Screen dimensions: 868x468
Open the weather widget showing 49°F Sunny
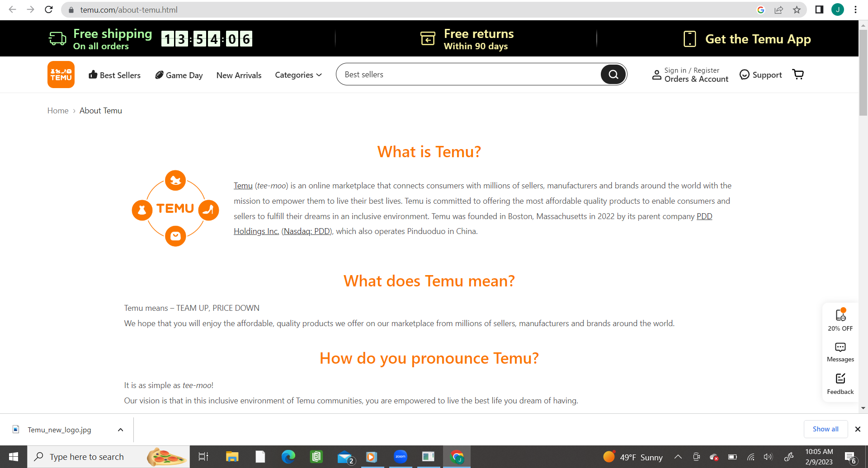coord(633,457)
